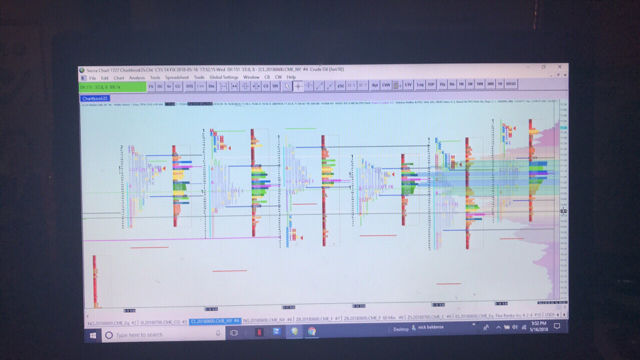Click the green DF/SV status box
Image resolution: width=640 pixels, height=360 pixels.
click(113, 87)
